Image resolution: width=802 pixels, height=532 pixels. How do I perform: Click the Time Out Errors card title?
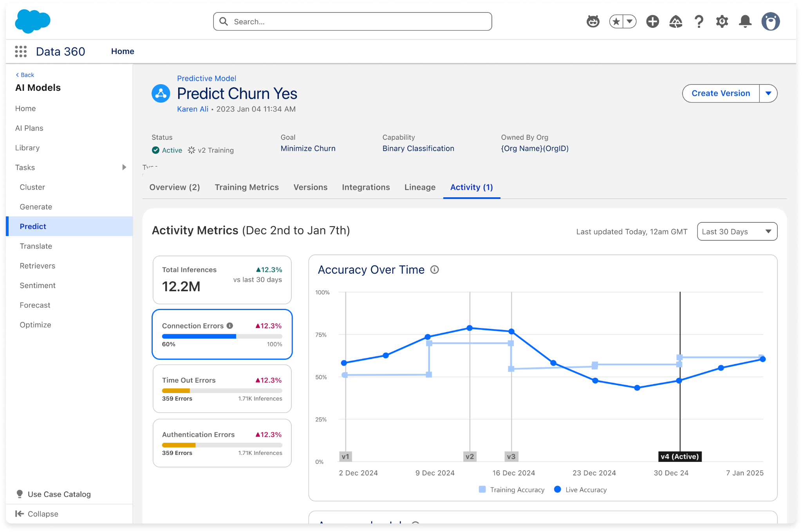click(x=189, y=380)
